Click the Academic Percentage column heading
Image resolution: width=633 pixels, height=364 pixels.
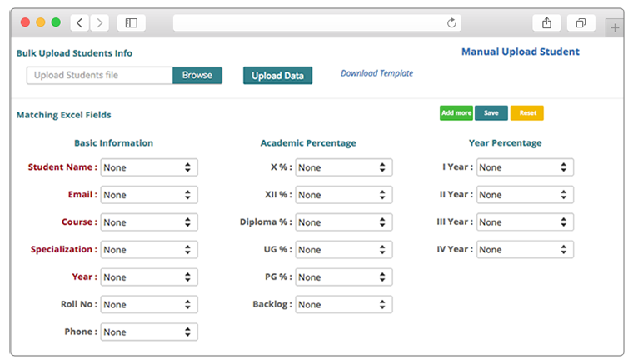pyautogui.click(x=308, y=143)
